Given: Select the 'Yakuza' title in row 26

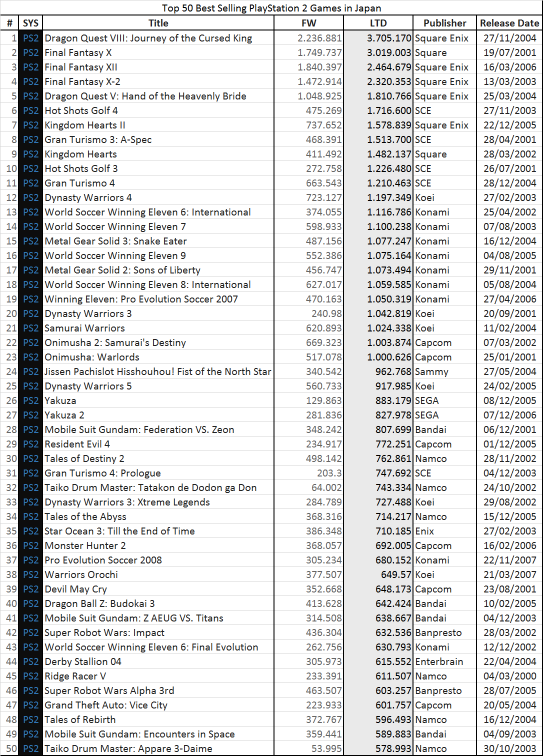Looking at the screenshot, I should [x=60, y=400].
